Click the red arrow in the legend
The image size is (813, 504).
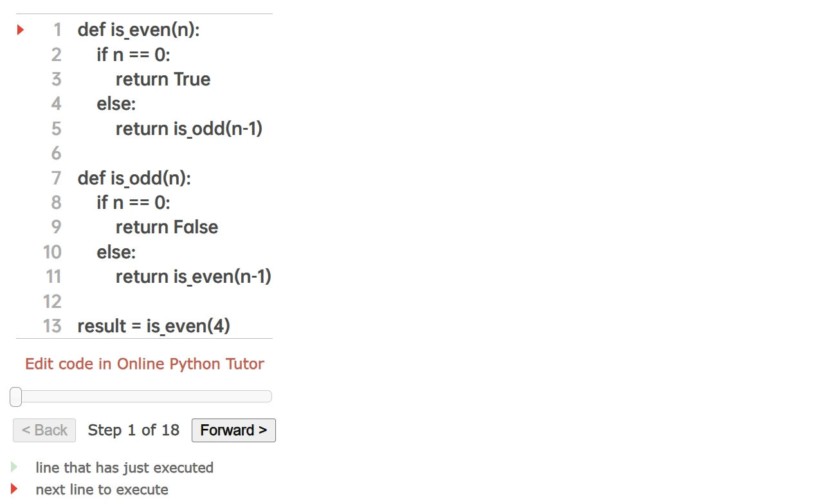click(x=14, y=489)
